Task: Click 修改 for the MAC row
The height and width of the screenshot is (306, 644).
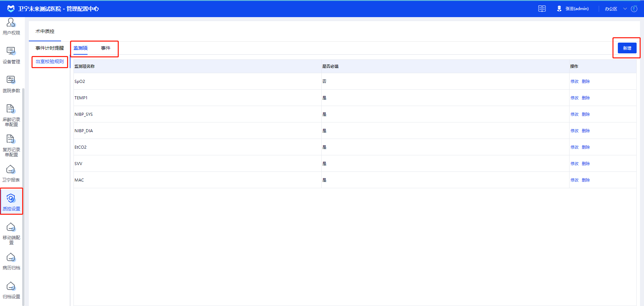Action: [575, 180]
